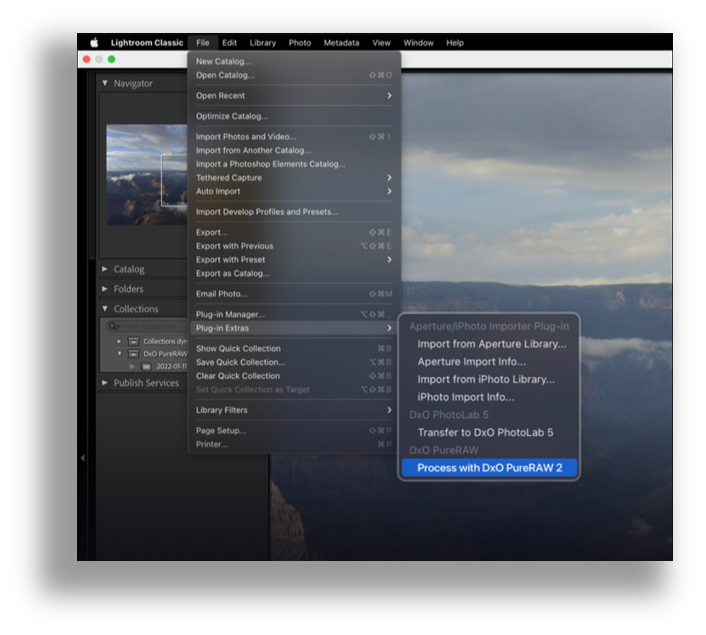Open the Edit menu
The image size is (706, 635).
pos(229,43)
